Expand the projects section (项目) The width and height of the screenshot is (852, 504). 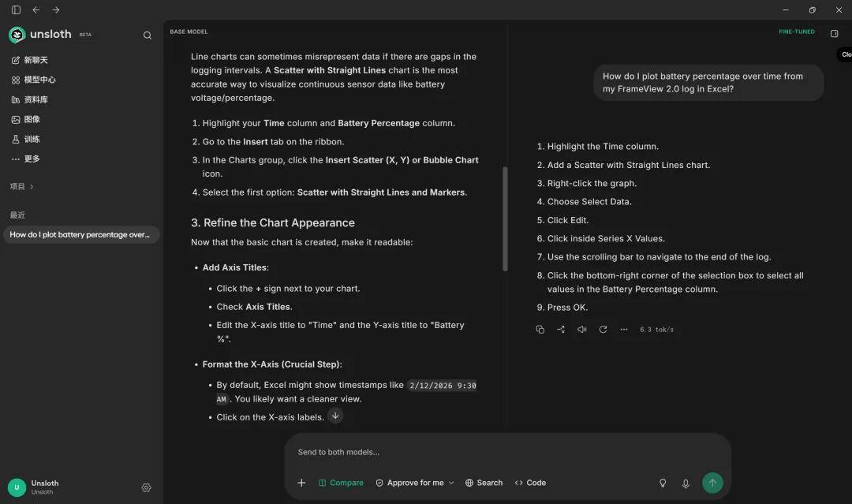click(22, 186)
